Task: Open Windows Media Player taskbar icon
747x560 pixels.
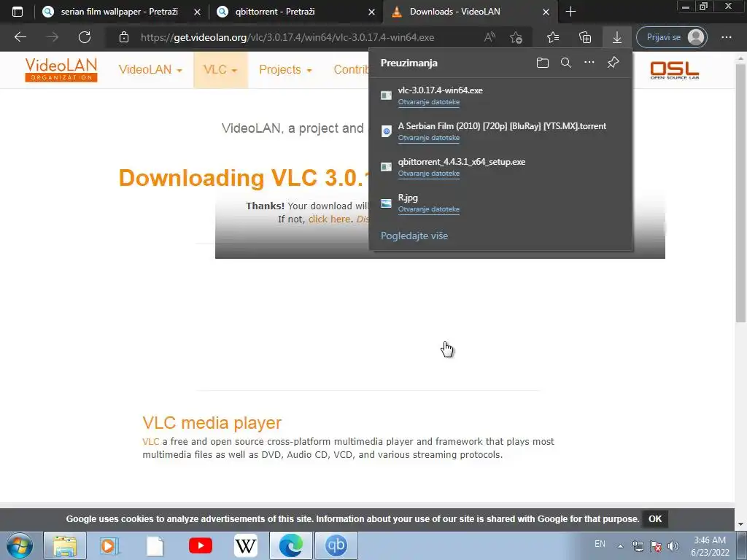Action: pos(109,545)
